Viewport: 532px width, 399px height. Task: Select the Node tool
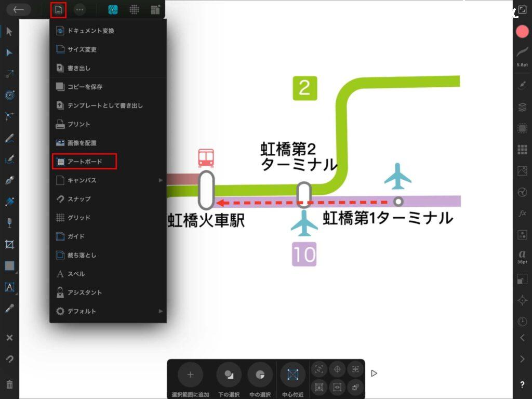[9, 53]
